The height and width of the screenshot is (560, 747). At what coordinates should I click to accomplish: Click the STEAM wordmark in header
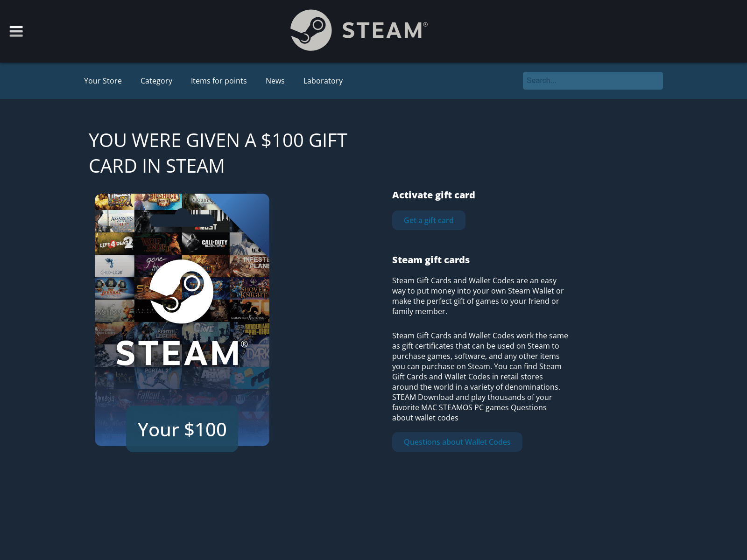pos(385,30)
